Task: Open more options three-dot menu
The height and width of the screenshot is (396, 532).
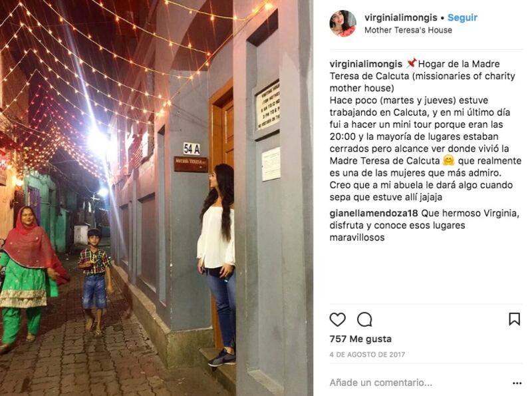Action: [517, 383]
